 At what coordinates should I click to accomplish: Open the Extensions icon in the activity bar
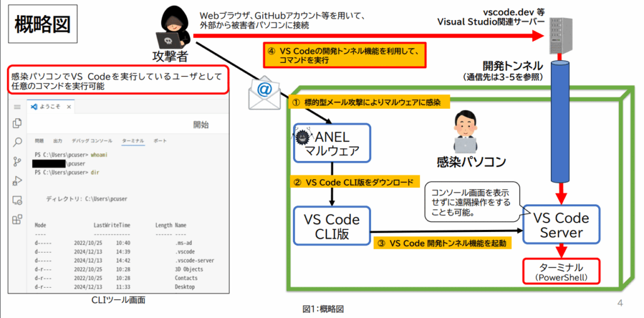click(17, 219)
